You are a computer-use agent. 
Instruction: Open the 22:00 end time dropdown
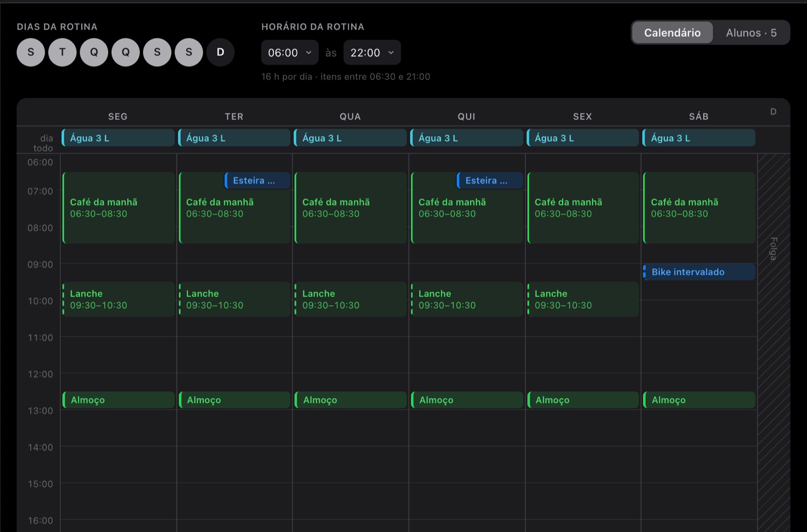click(372, 52)
